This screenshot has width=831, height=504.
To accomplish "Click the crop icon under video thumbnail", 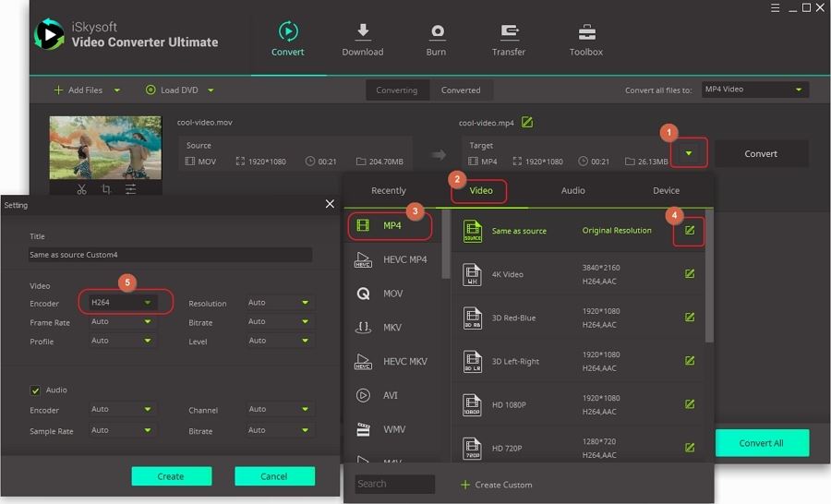I will [x=106, y=189].
